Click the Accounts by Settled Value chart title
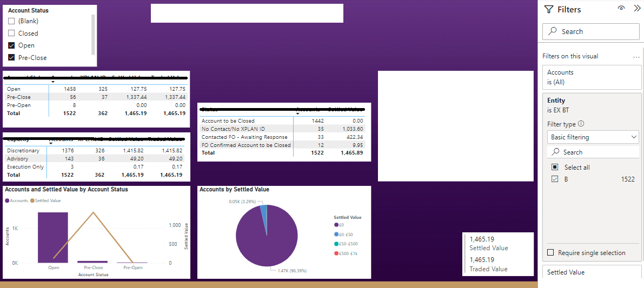644x288 pixels. pyautogui.click(x=234, y=190)
